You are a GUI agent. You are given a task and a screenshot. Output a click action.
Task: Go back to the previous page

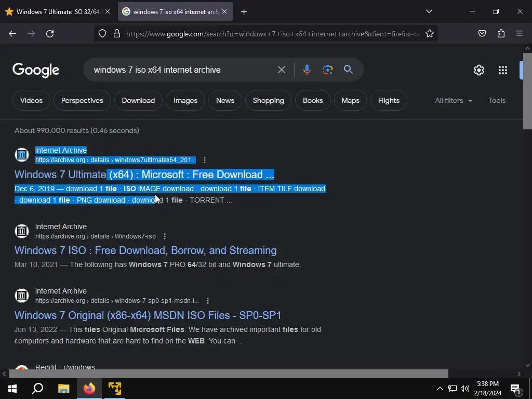(12, 34)
